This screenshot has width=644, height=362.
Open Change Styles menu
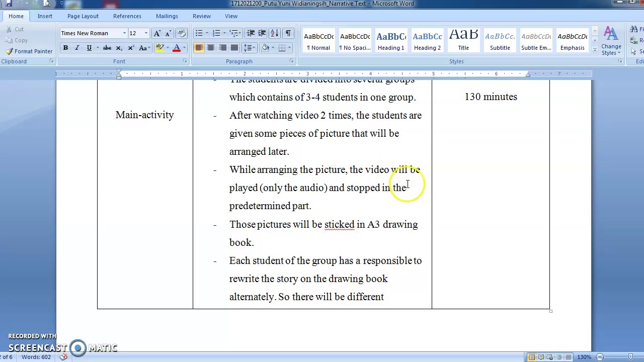pyautogui.click(x=611, y=42)
